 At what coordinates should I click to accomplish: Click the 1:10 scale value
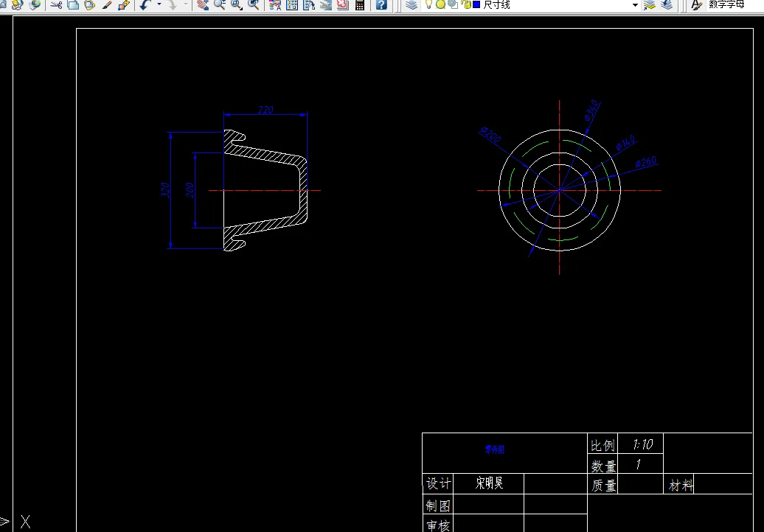[x=642, y=444]
